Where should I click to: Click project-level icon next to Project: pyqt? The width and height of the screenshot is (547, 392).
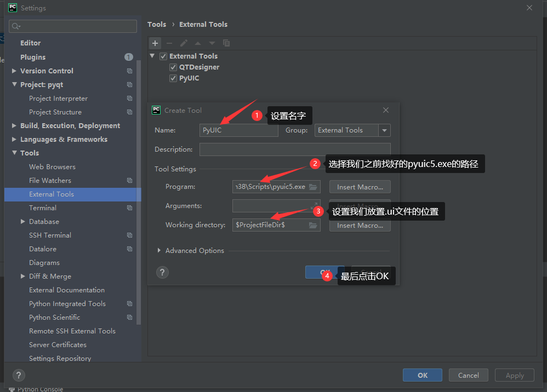pyautogui.click(x=129, y=85)
